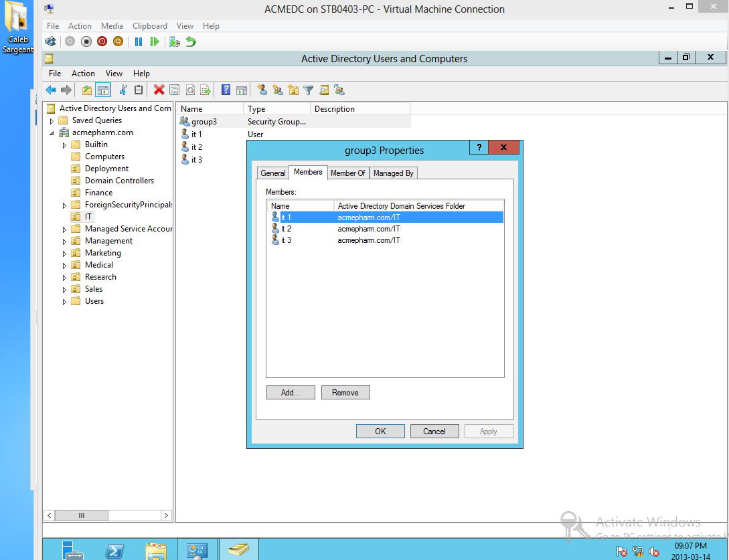Viewport: 729px width, 560px height.
Task: Open Server Manager from the taskbar
Action: point(72,551)
